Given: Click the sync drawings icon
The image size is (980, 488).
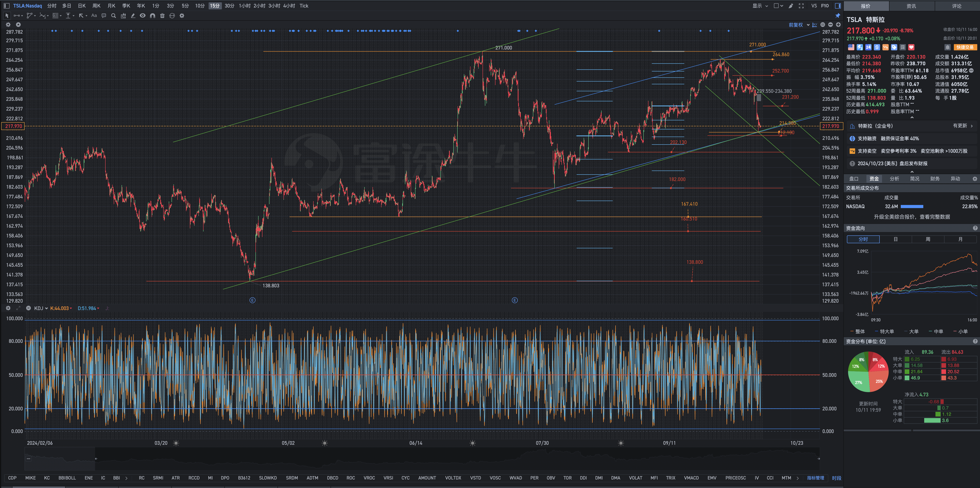Looking at the screenshot, I should [172, 16].
